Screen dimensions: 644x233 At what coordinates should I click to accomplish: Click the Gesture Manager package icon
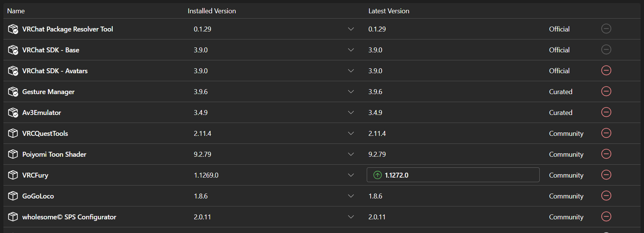13,92
